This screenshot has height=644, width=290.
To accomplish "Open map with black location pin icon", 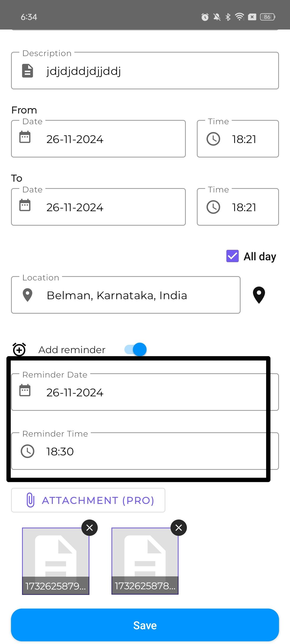I will point(259,295).
